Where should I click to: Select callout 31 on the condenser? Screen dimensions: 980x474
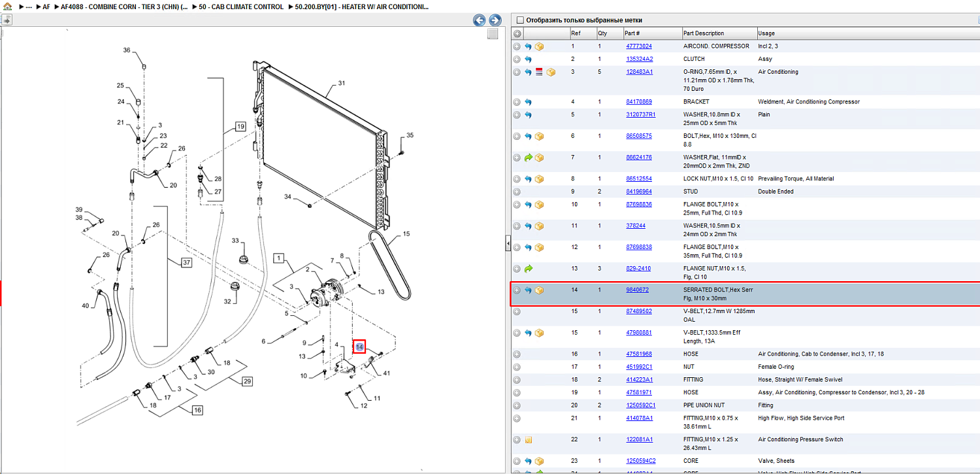coord(341,84)
